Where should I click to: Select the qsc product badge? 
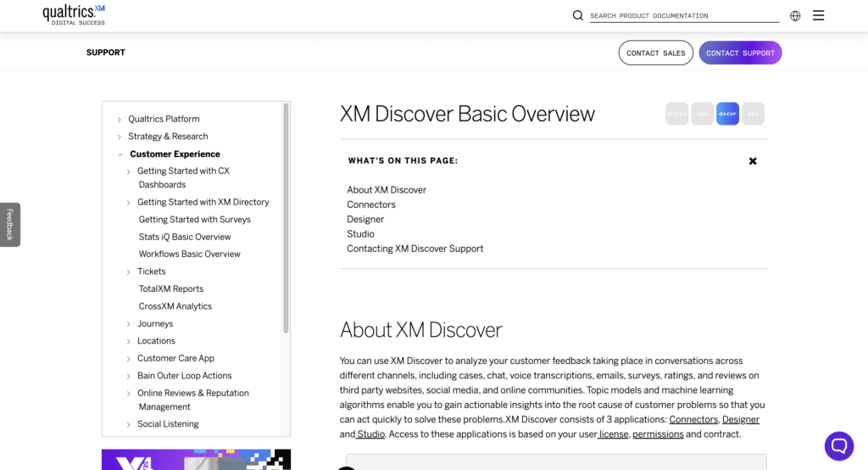(x=753, y=114)
